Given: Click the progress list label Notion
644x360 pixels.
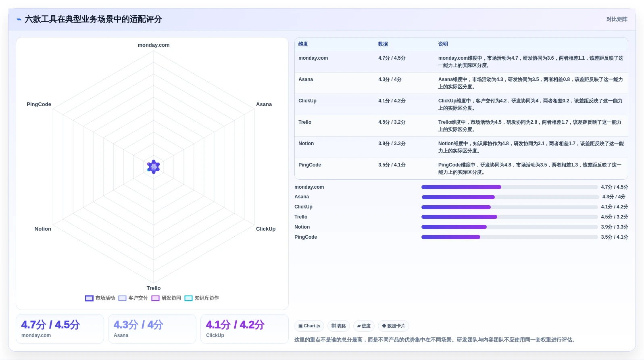Looking at the screenshot, I should [x=302, y=227].
